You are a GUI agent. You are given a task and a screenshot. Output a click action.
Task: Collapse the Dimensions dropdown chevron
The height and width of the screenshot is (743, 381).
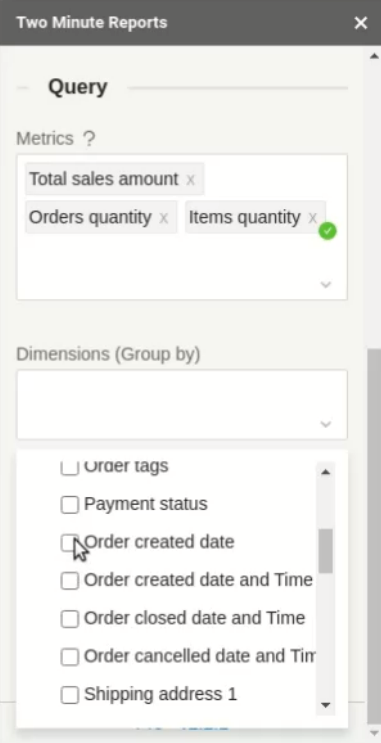point(326,424)
